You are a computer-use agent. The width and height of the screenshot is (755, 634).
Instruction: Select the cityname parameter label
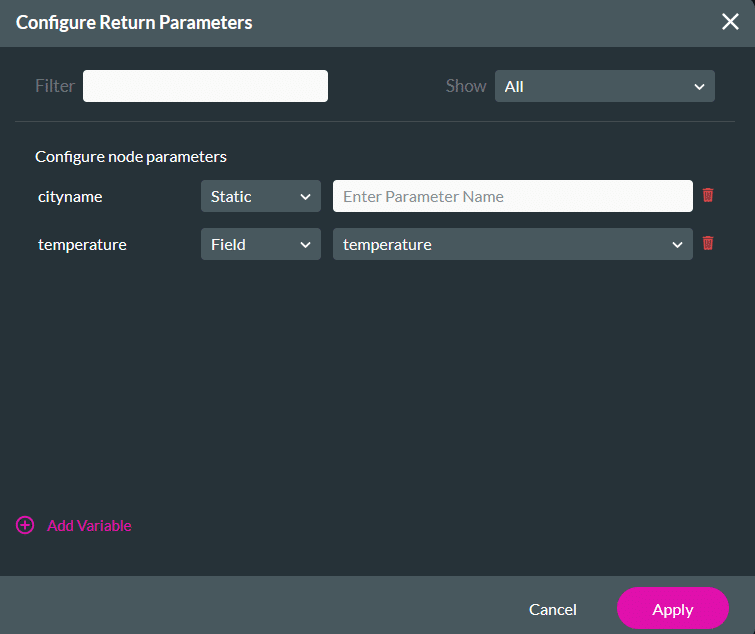[x=70, y=197]
